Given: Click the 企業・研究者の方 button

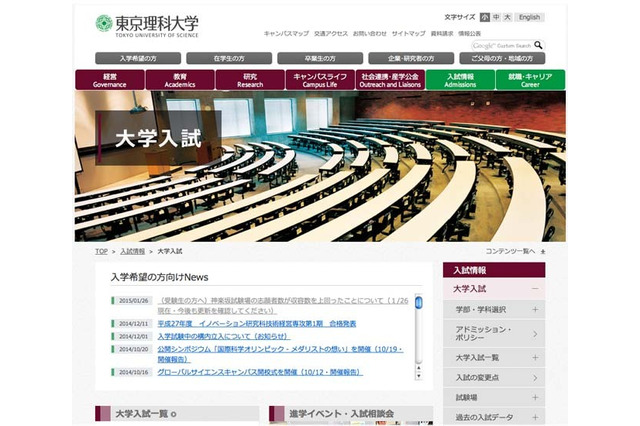Looking at the screenshot, I should click(411, 58).
